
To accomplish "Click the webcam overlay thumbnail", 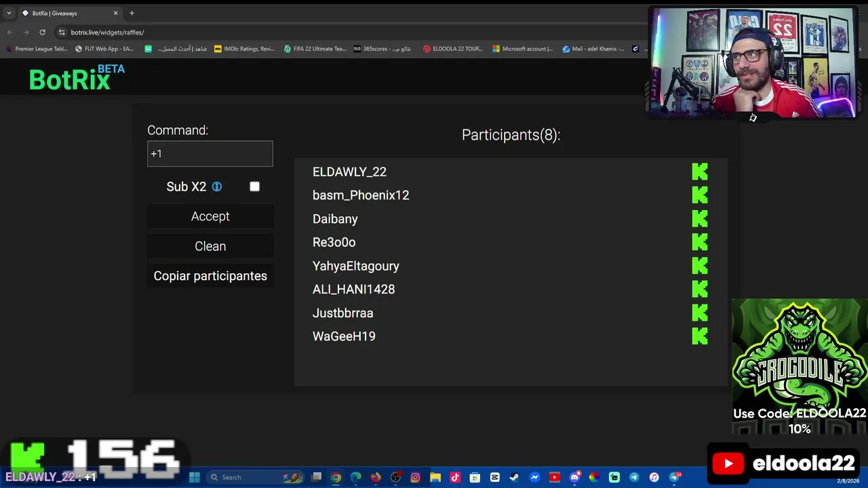I will [x=753, y=62].
